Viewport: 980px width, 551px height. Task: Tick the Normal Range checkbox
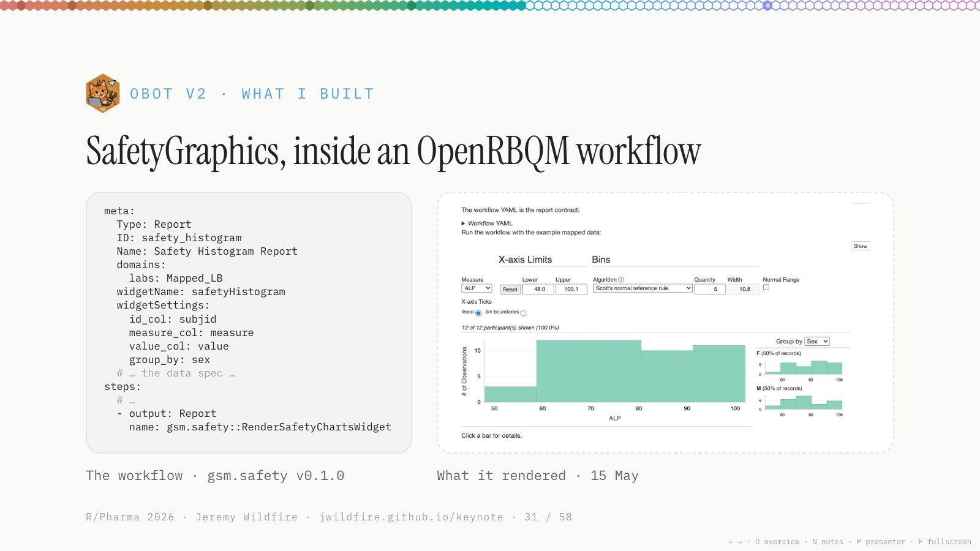point(766,287)
